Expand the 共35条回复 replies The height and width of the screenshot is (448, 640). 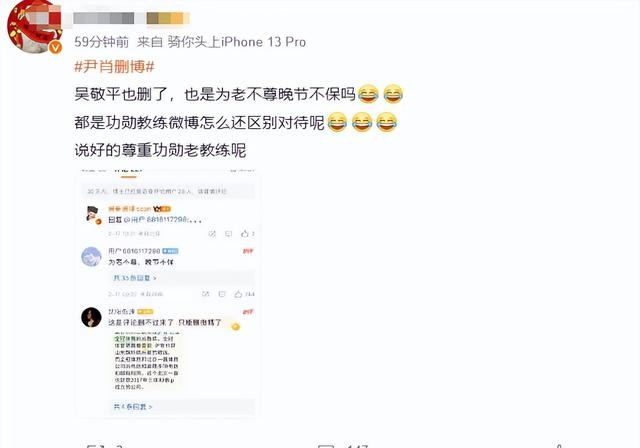coord(135,278)
